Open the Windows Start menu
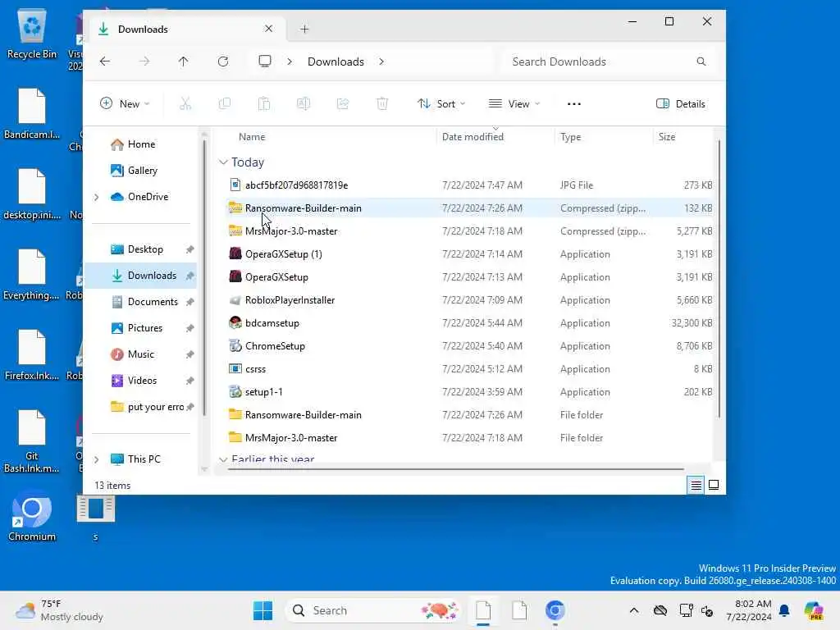840x630 pixels. (262, 610)
